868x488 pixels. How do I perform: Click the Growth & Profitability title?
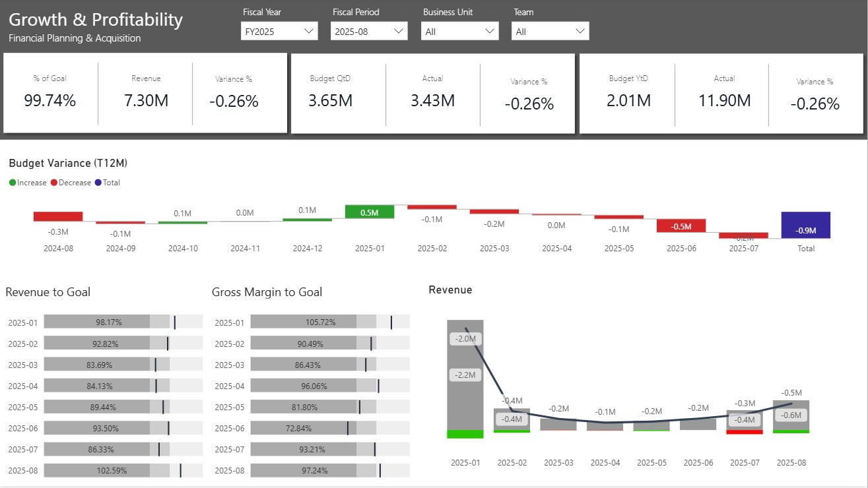96,20
